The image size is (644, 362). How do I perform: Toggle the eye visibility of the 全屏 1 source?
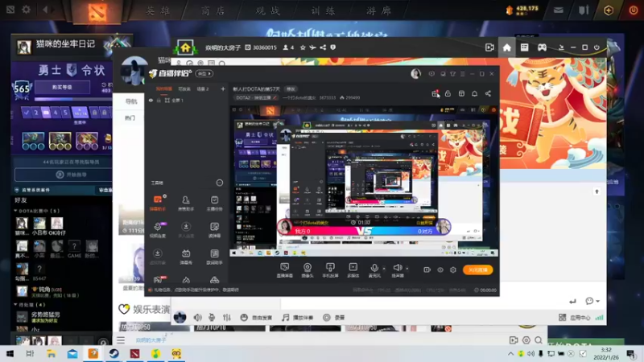151,100
